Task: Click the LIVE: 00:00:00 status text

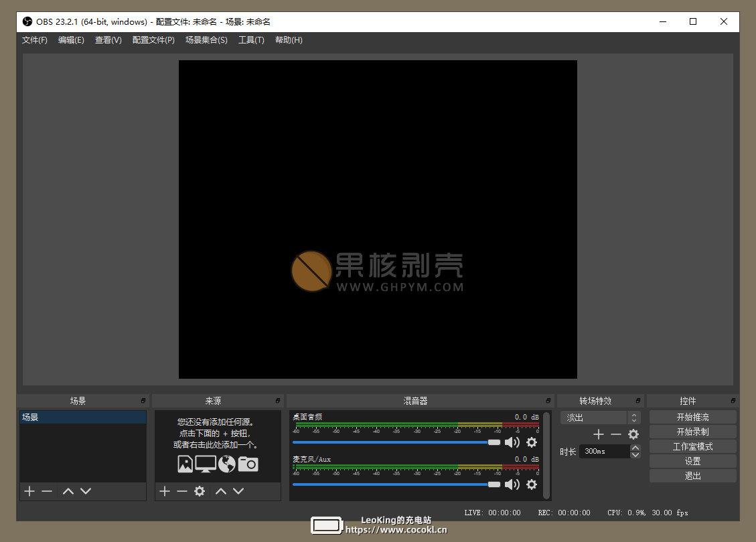Action: [x=492, y=513]
